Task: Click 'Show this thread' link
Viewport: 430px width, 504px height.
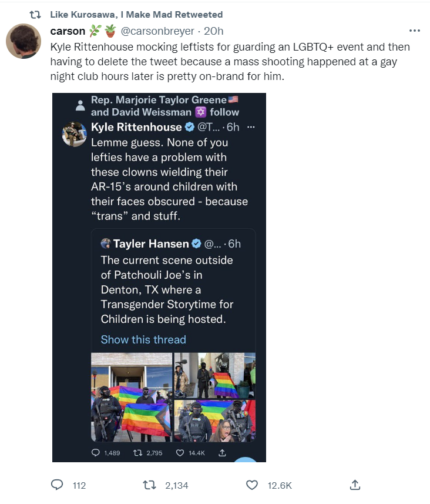Action: tap(143, 339)
